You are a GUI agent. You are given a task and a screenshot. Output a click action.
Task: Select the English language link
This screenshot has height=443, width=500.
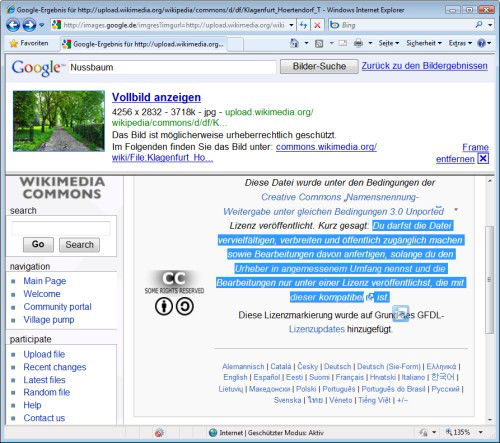(x=235, y=377)
